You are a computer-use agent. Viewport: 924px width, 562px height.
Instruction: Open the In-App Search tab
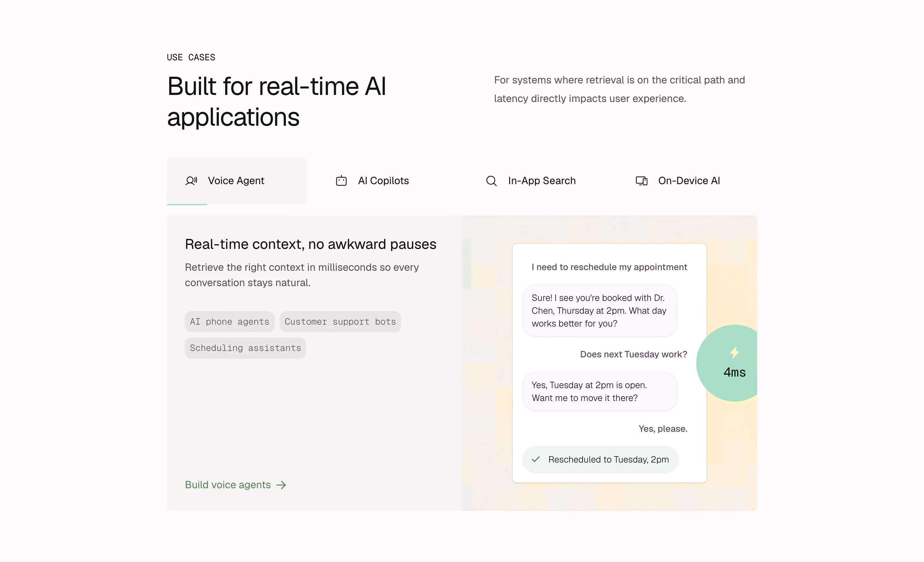tap(537, 181)
